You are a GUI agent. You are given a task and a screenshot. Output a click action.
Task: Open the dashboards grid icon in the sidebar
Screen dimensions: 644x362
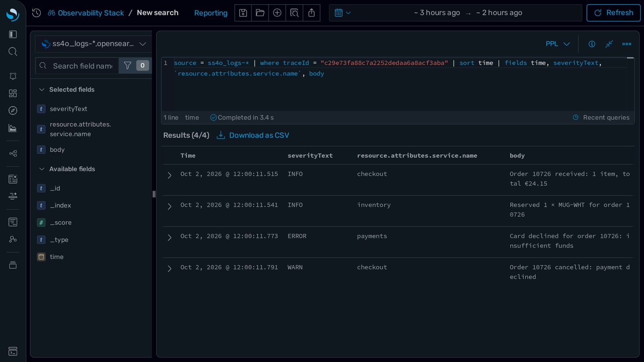pos(13,93)
